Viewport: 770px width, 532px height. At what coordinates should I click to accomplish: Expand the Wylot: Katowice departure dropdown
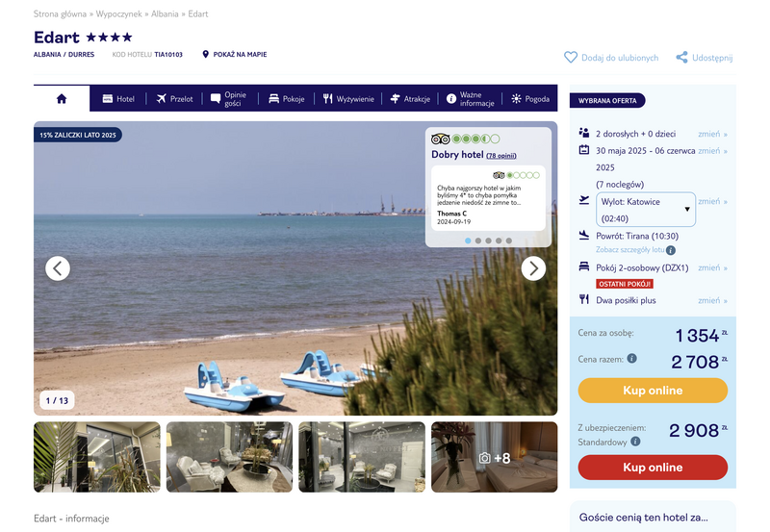646,210
